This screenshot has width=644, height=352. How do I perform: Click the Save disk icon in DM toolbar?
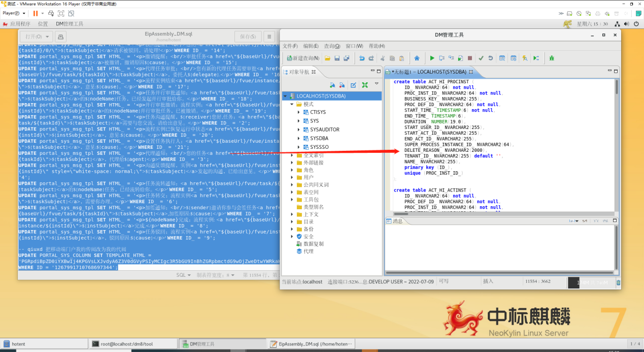pyautogui.click(x=337, y=58)
